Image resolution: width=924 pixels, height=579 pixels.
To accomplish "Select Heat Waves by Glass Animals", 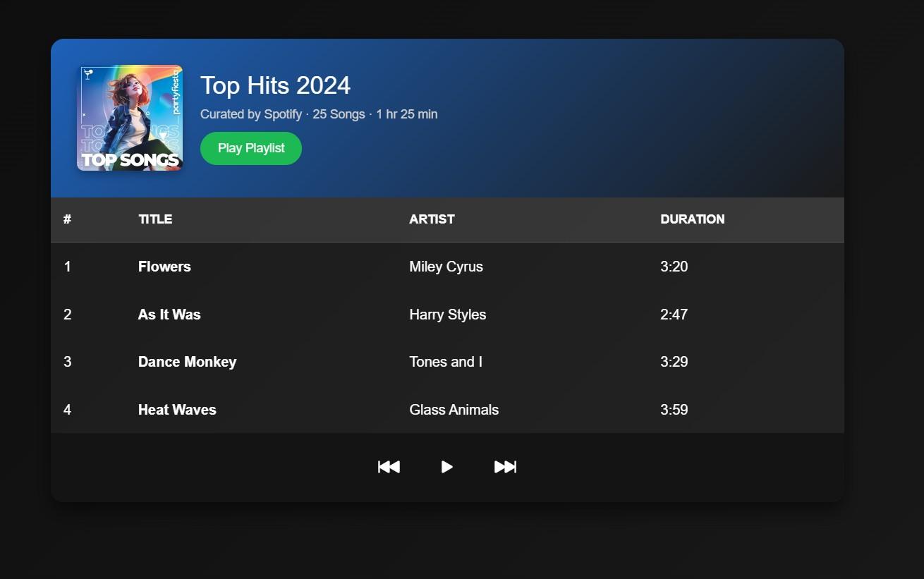I will click(x=177, y=410).
